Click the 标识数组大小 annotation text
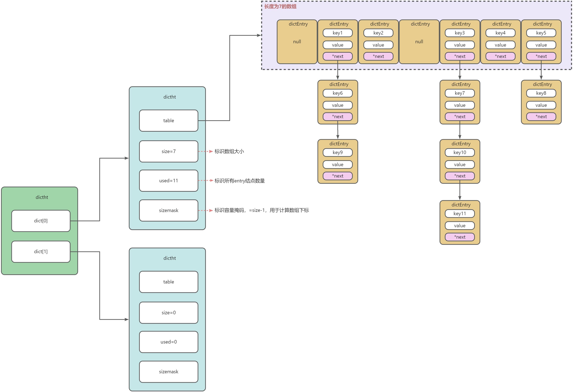 (x=229, y=151)
